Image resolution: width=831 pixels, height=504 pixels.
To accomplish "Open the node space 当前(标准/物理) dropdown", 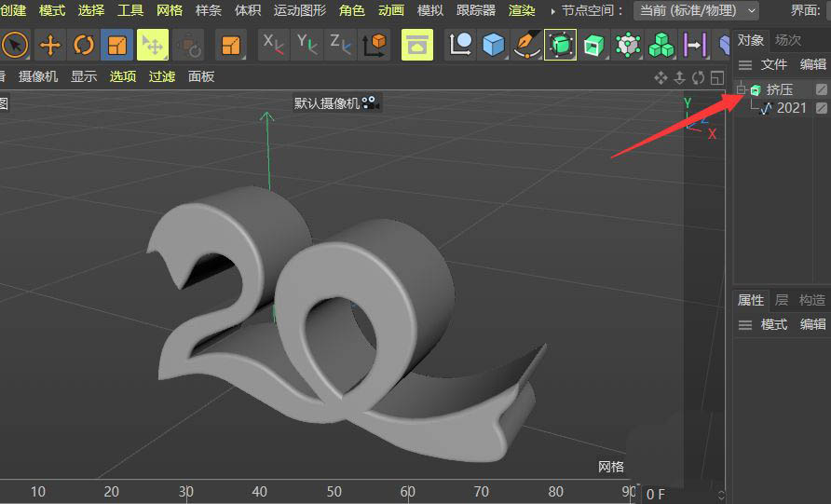I will coord(696,10).
